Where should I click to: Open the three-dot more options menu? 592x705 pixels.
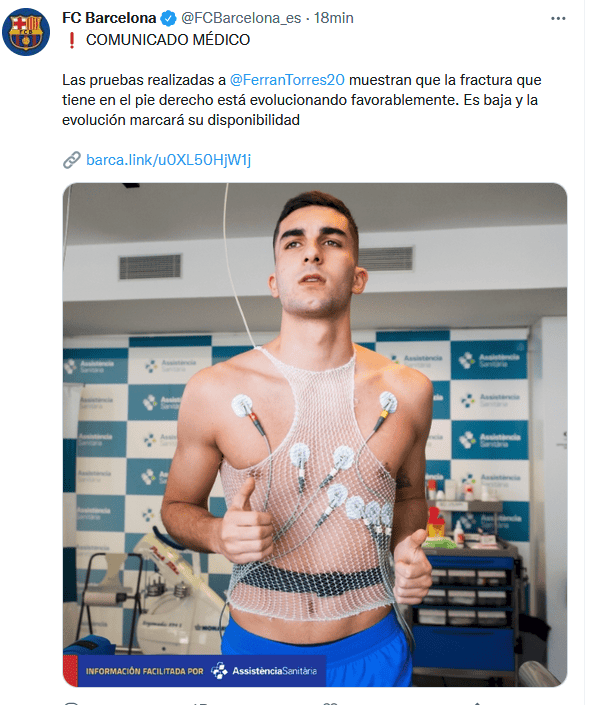(x=558, y=18)
